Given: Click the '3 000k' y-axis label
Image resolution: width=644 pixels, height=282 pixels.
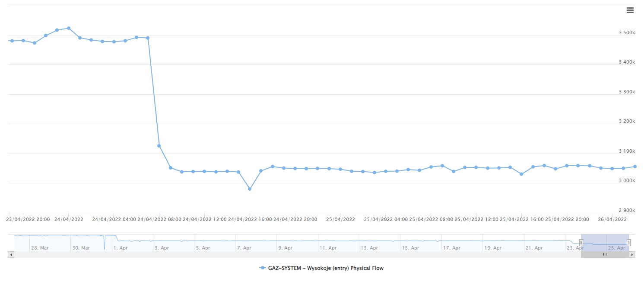Looking at the screenshot, I should 627,181.
